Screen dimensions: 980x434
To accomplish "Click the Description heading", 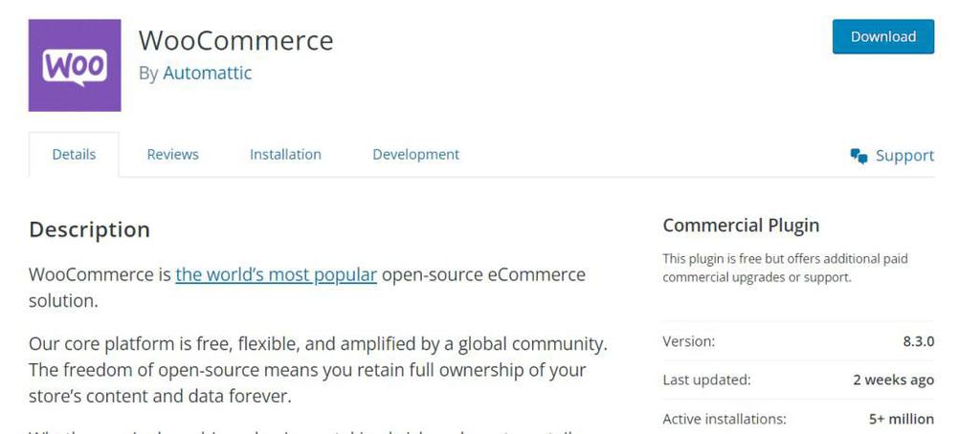I will [89, 229].
